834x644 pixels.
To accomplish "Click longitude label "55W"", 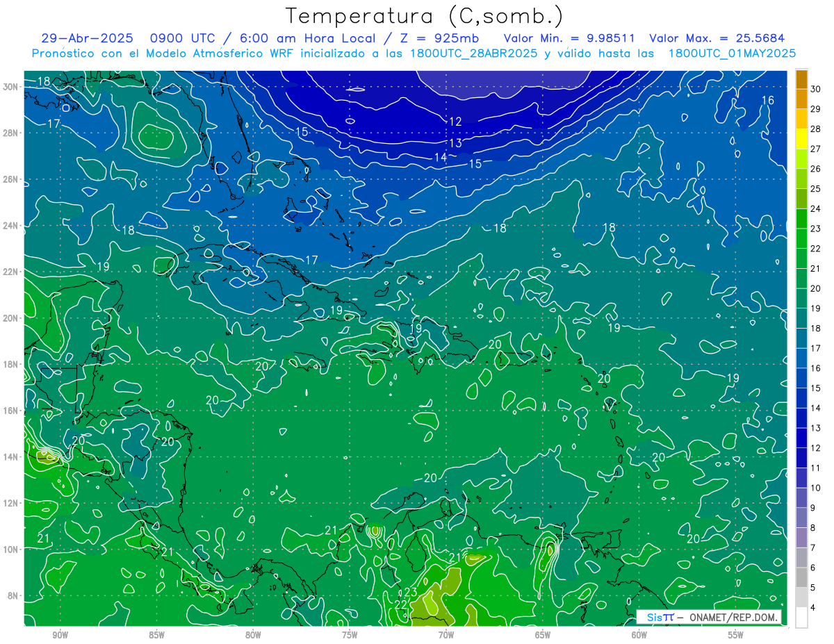I will pos(736,635).
